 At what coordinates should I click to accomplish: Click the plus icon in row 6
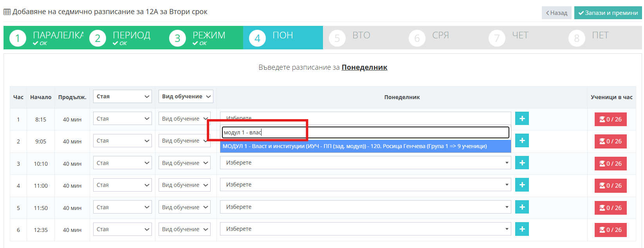pyautogui.click(x=522, y=229)
